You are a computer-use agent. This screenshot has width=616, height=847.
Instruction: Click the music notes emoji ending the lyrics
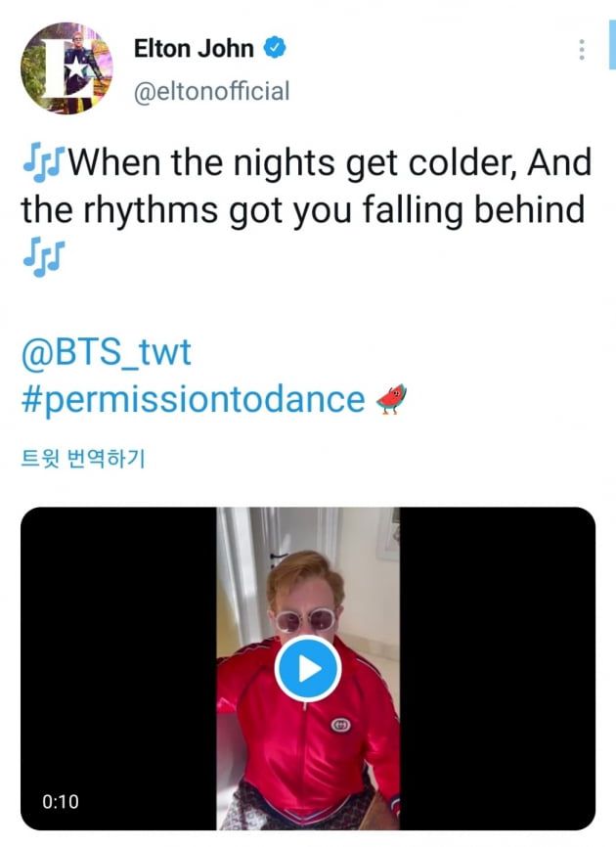tap(44, 255)
